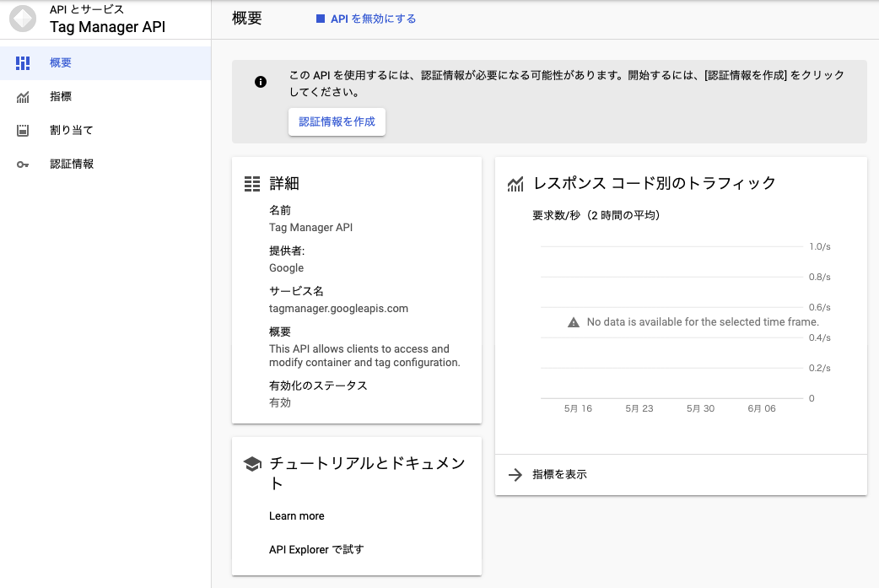
Task: Click the チュートリアルとドキュメント card heading
Action: [x=367, y=473]
